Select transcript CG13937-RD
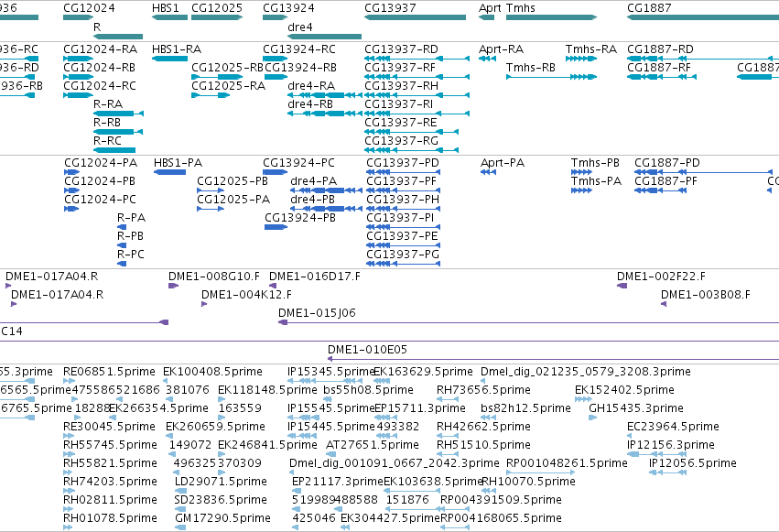The image size is (779, 532). click(417, 59)
